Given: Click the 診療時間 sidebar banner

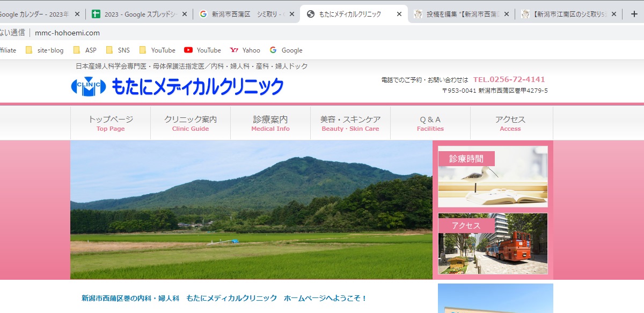Looking at the screenshot, I should coord(492,176).
